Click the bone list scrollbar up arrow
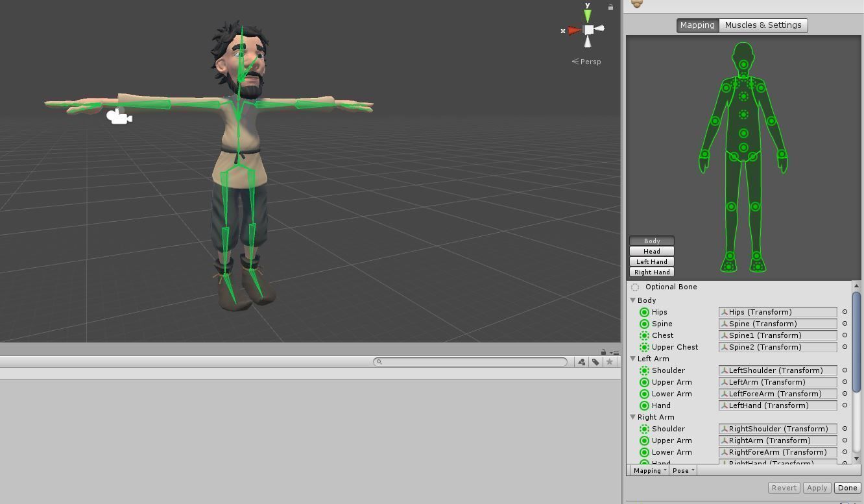The width and height of the screenshot is (864, 504). [x=856, y=285]
